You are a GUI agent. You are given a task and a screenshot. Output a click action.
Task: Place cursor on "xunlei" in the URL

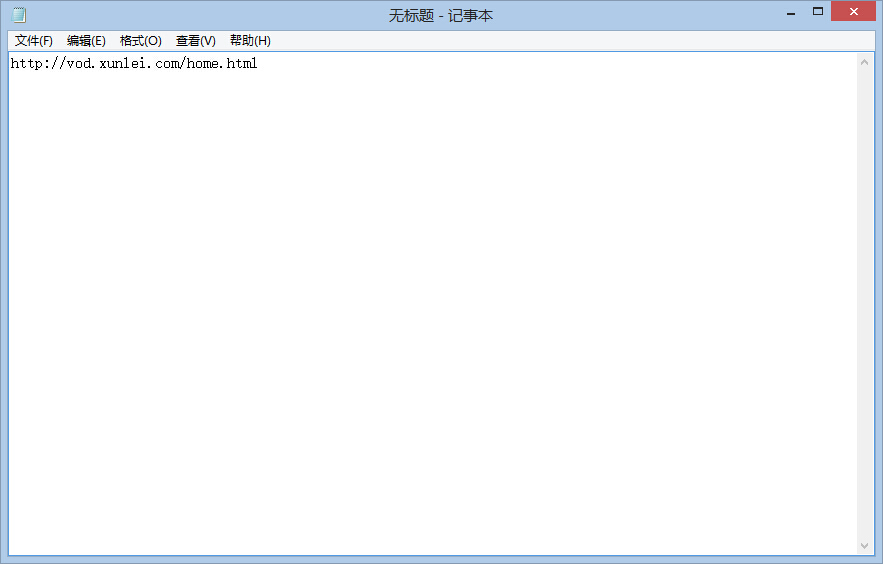(122, 64)
